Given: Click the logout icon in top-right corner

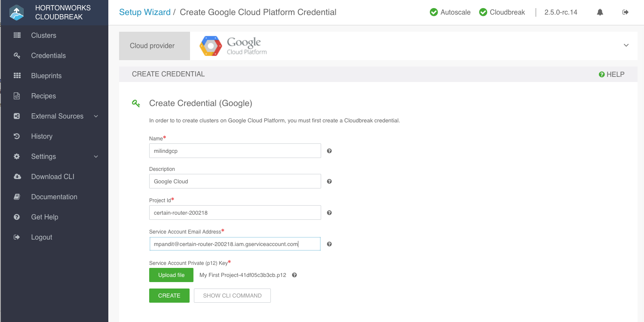Looking at the screenshot, I should (626, 12).
